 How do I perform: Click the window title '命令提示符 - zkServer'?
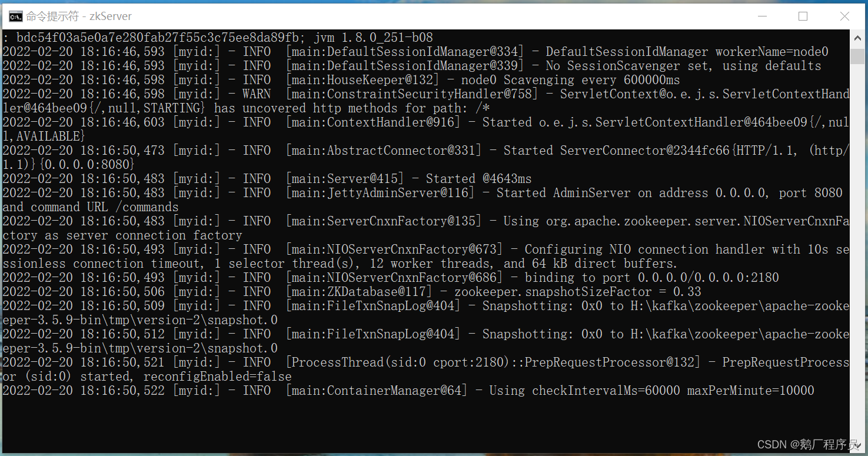click(78, 16)
